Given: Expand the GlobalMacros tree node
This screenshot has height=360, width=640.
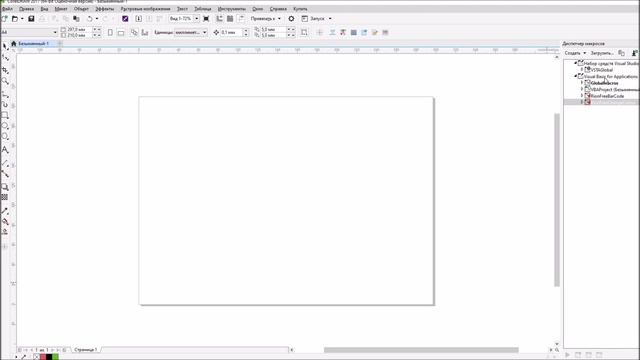Looking at the screenshot, I should click(x=582, y=83).
